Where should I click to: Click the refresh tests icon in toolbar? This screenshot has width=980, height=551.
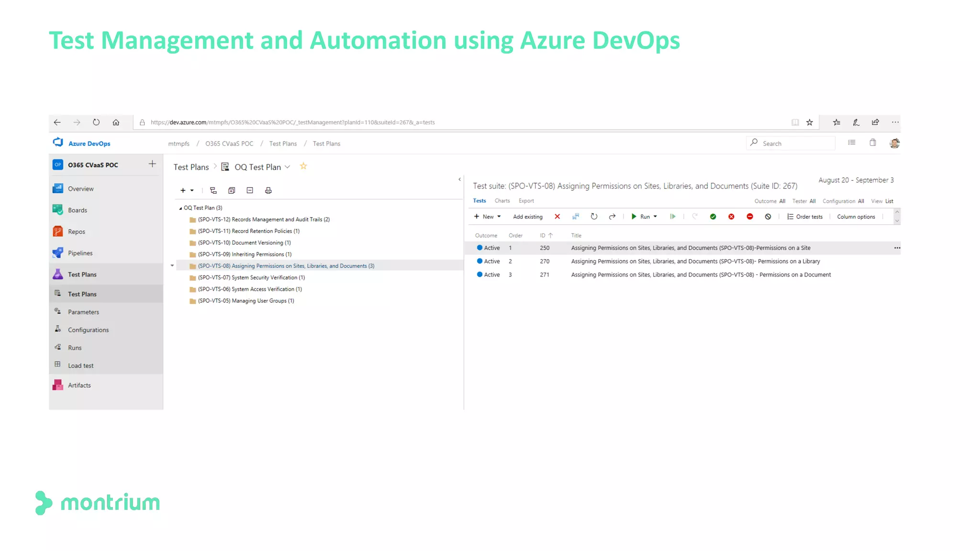[x=594, y=217]
